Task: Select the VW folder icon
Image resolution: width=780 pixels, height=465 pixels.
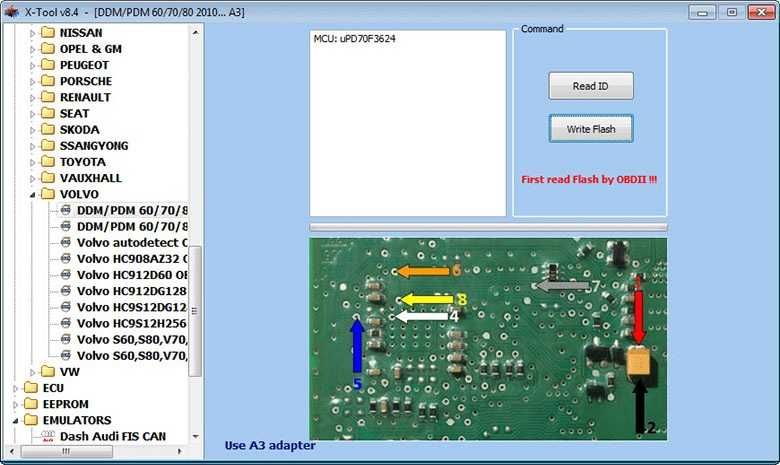Action: coord(48,371)
